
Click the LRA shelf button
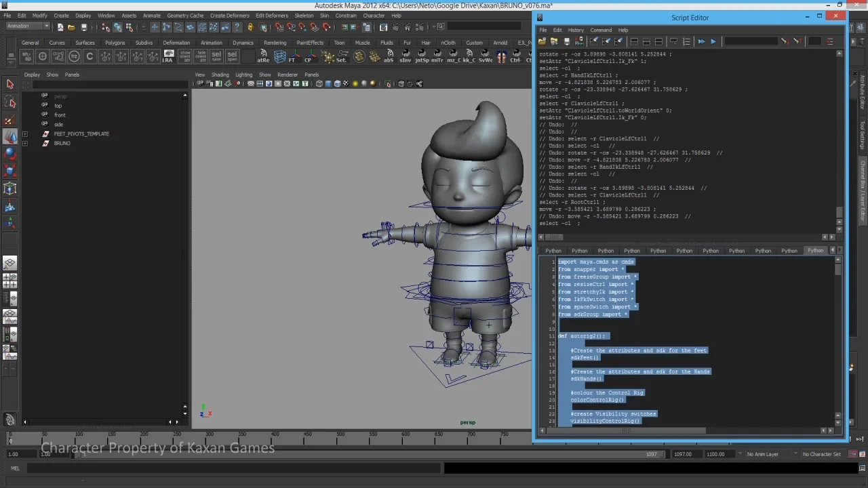[167, 57]
